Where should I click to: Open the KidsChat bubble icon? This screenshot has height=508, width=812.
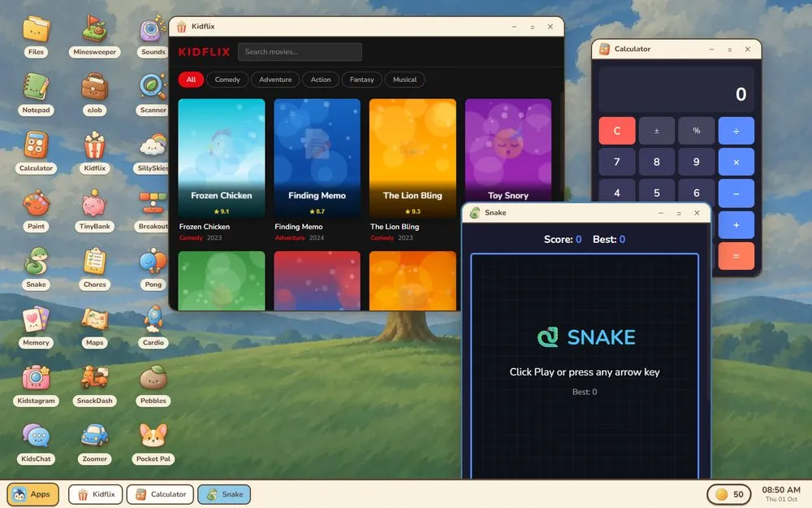tap(36, 442)
